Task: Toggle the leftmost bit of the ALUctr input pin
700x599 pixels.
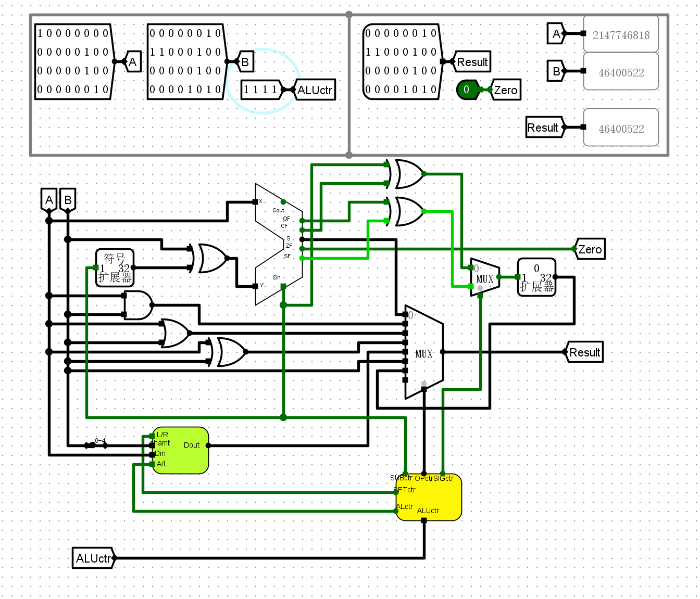Action: (247, 90)
